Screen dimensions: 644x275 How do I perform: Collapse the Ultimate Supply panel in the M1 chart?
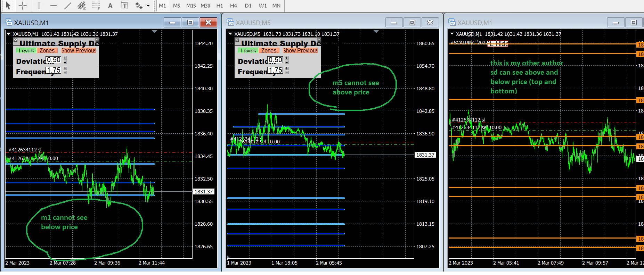point(97,40)
